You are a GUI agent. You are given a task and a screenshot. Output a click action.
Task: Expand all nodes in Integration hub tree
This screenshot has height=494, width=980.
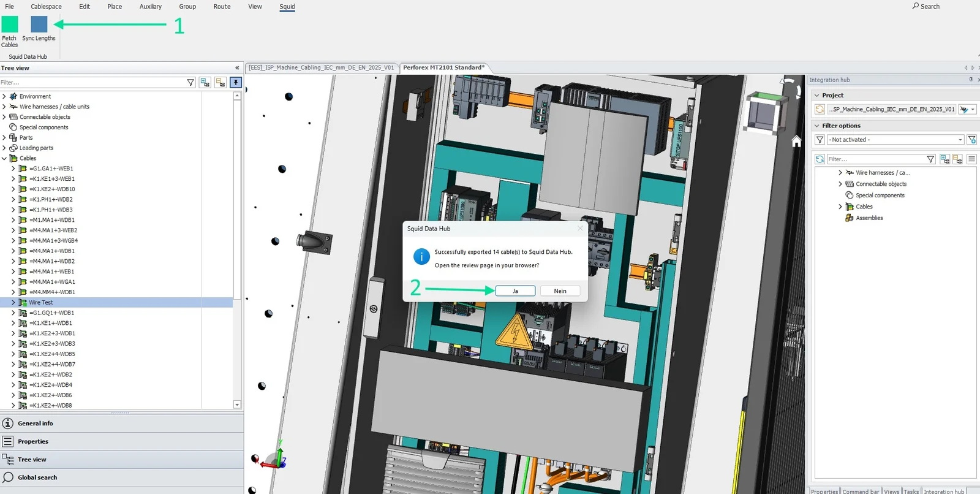[x=945, y=159]
